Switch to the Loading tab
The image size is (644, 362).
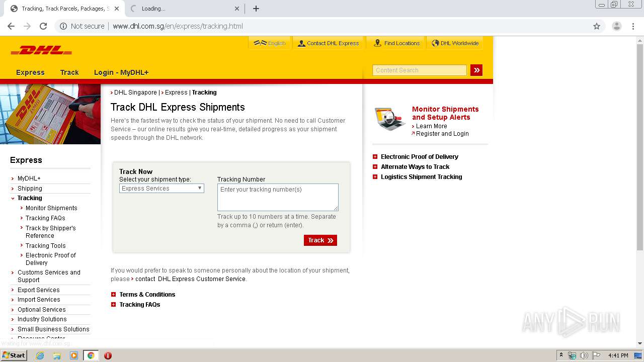pos(184,9)
